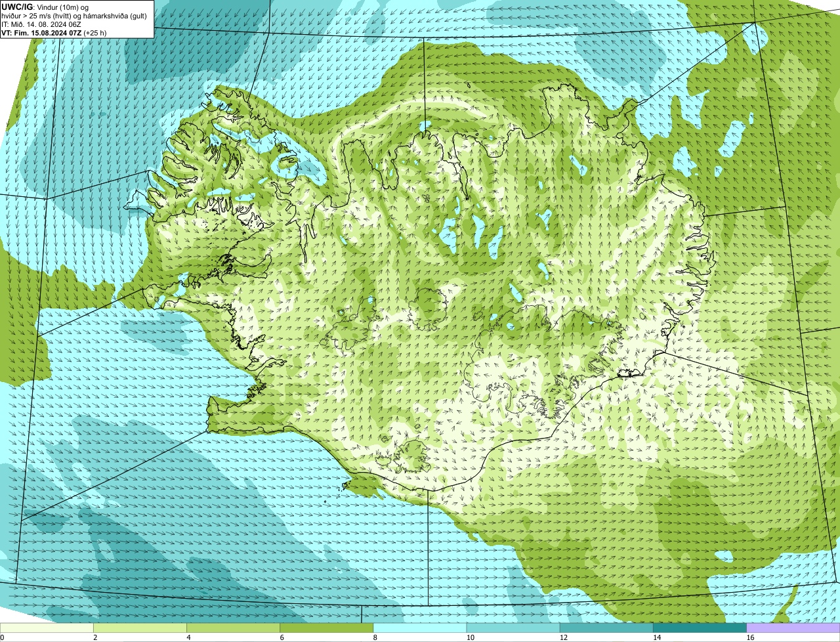Viewport: 840px width, 642px height.
Task: Click the "UWC/IG: Vindur (10m) og" title line
Action: click(x=45, y=7)
